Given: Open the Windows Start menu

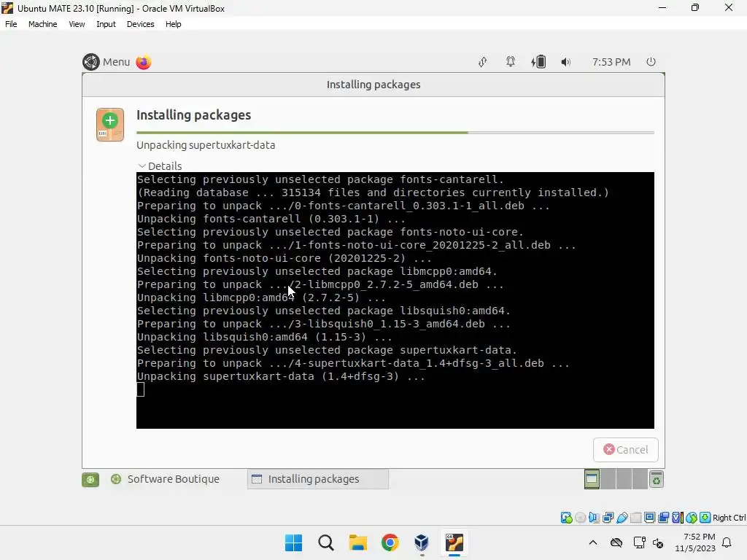Looking at the screenshot, I should point(293,542).
